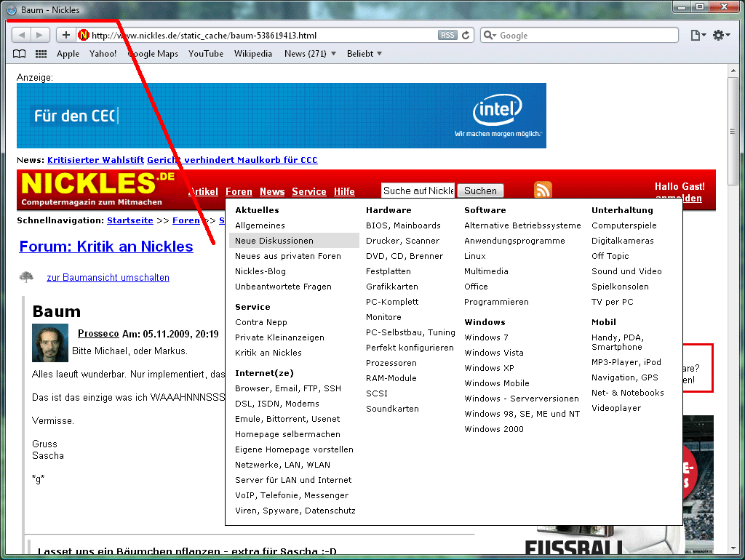The width and height of the screenshot is (745, 560).
Task: Click the scrollbar down arrow
Action: pyautogui.click(x=733, y=548)
